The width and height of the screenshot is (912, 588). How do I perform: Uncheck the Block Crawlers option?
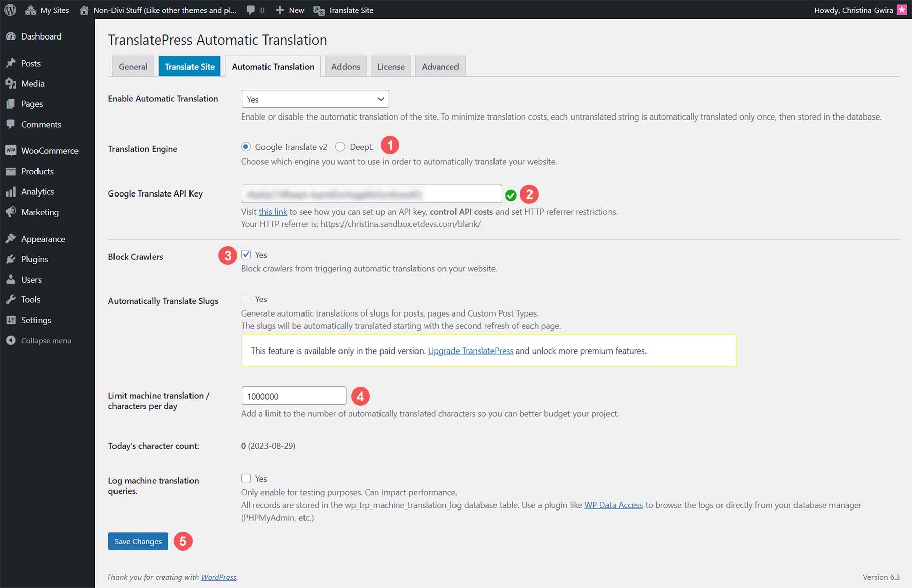click(246, 255)
